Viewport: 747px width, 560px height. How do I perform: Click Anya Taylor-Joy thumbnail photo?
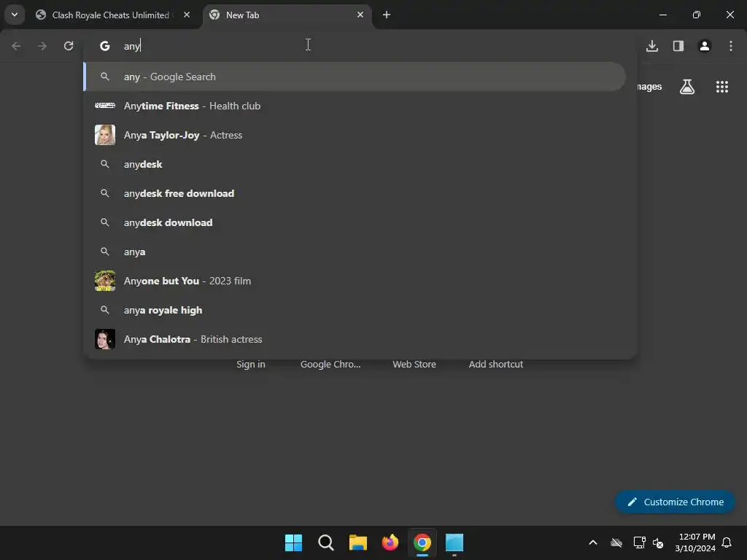[x=105, y=135]
